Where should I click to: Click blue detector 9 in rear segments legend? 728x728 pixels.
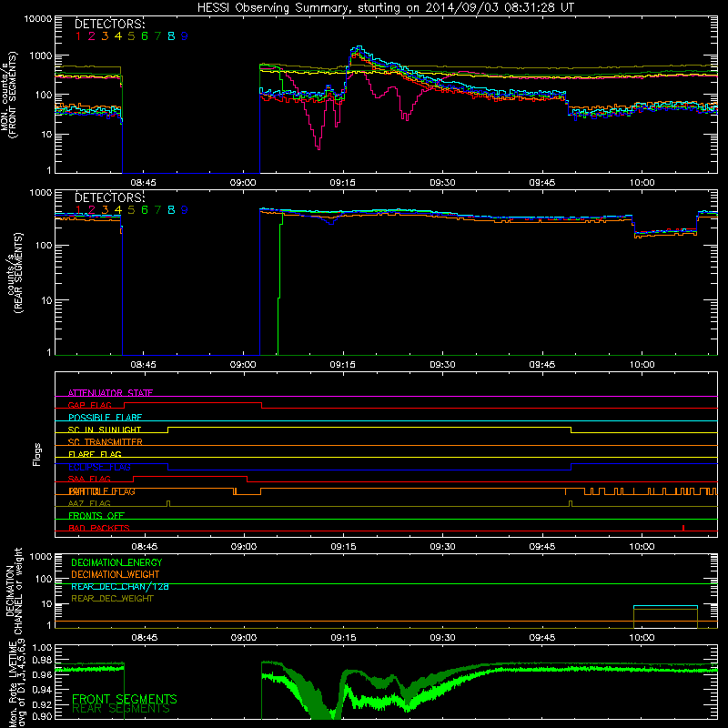click(185, 210)
